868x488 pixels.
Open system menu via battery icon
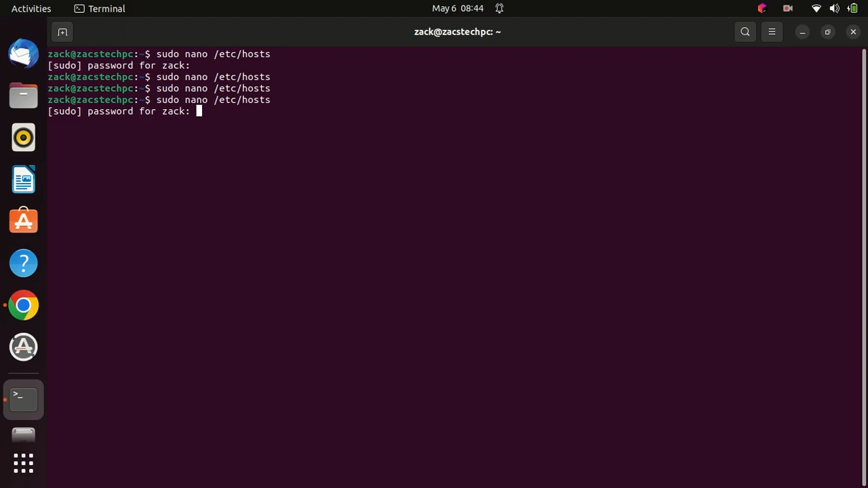point(853,9)
